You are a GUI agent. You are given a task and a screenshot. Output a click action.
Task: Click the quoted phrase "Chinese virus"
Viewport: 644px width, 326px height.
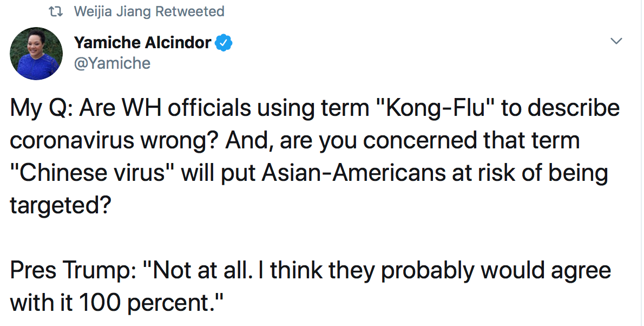[x=92, y=173]
